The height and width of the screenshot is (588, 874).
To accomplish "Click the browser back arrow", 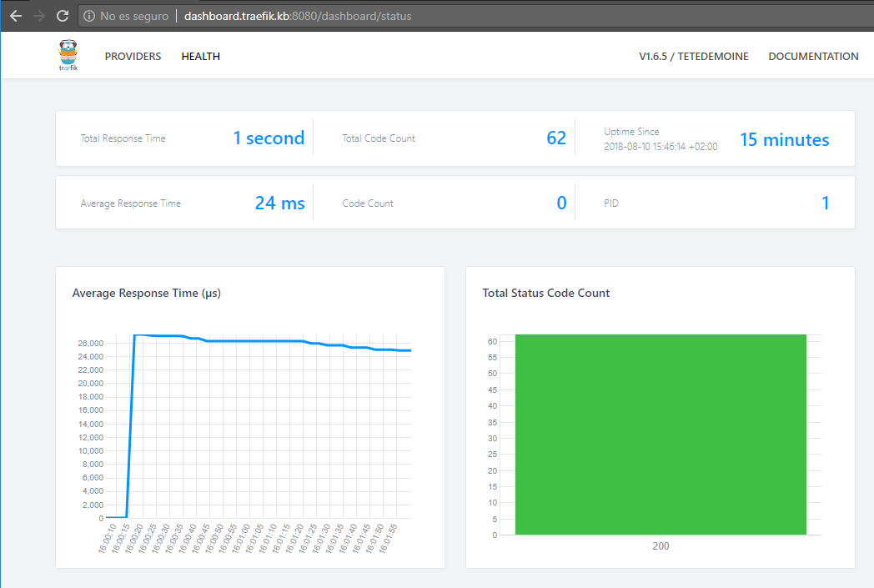I will pyautogui.click(x=16, y=16).
